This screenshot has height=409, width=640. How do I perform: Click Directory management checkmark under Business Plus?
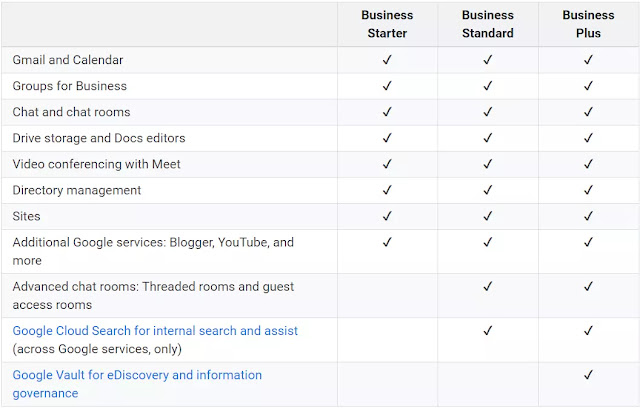click(x=588, y=190)
